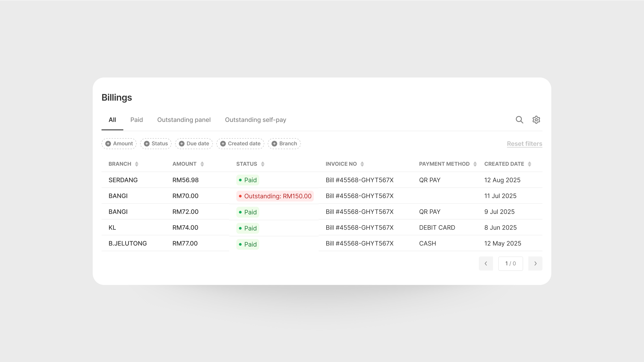Sort by Branch column arrows
The width and height of the screenshot is (644, 362).
click(x=136, y=164)
